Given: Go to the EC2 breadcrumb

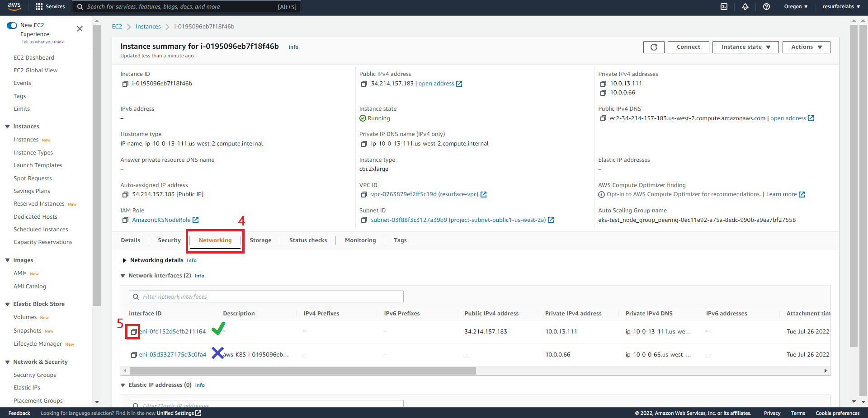Looking at the screenshot, I should pos(117,27).
